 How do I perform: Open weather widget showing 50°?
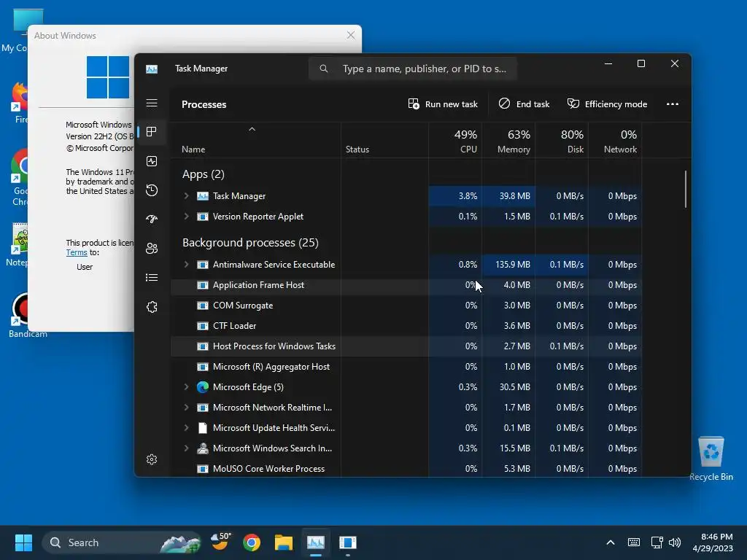point(220,542)
